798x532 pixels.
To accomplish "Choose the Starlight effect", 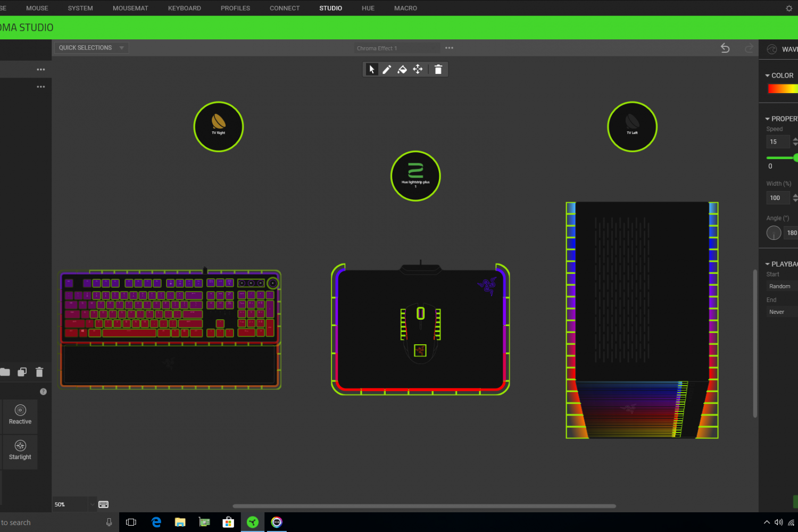I will point(20,451).
